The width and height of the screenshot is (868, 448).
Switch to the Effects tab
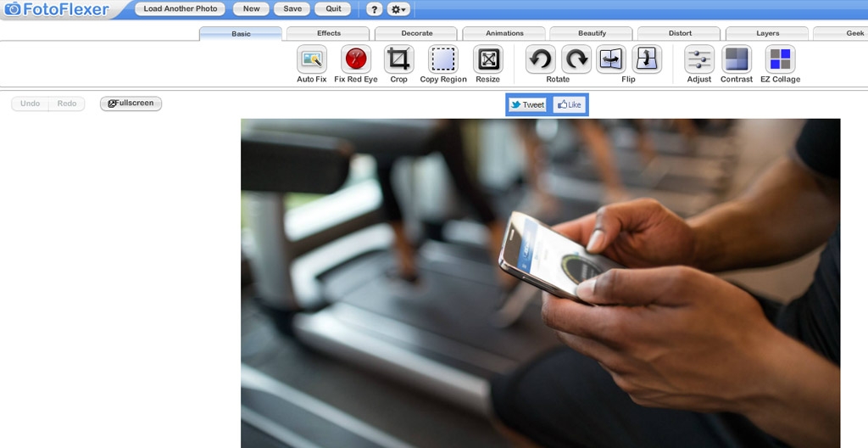(x=328, y=33)
